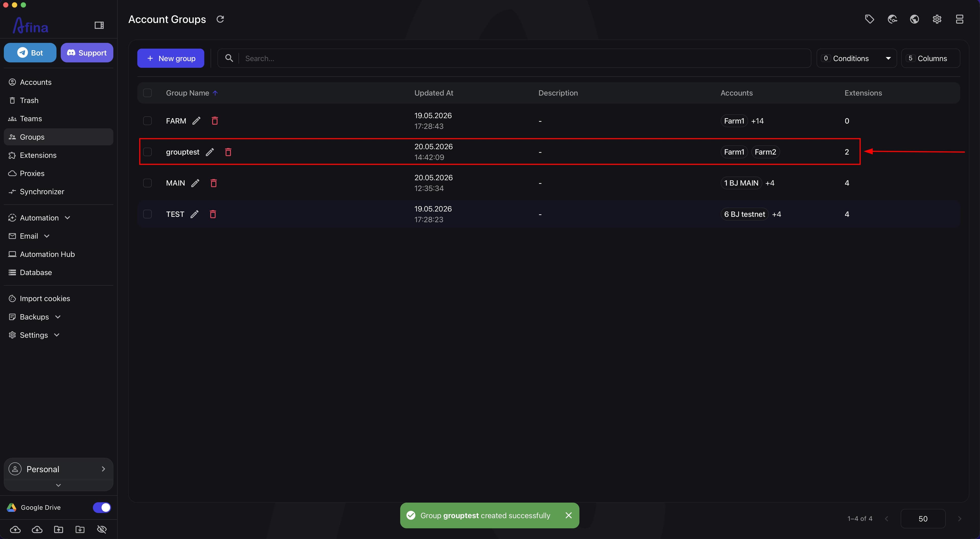Viewport: 980px width, 539px height.
Task: Refresh the Account Groups list
Action: (220, 19)
